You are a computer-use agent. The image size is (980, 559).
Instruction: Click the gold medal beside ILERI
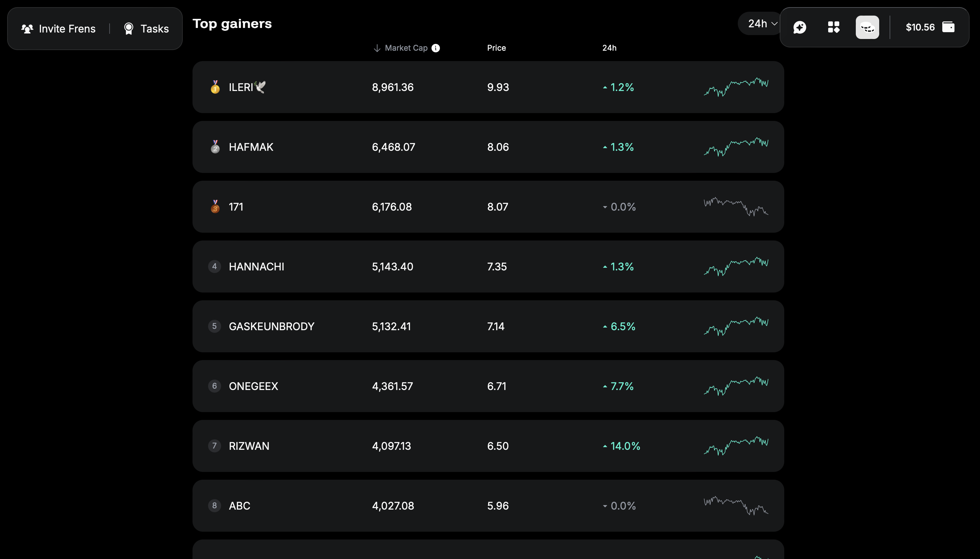215,87
